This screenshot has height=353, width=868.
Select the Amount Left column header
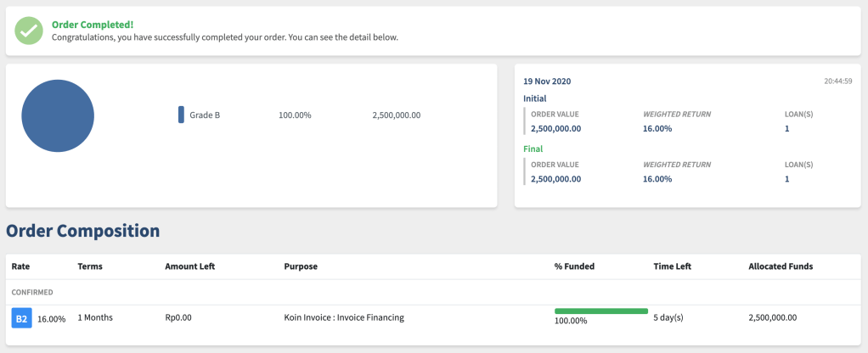(189, 266)
